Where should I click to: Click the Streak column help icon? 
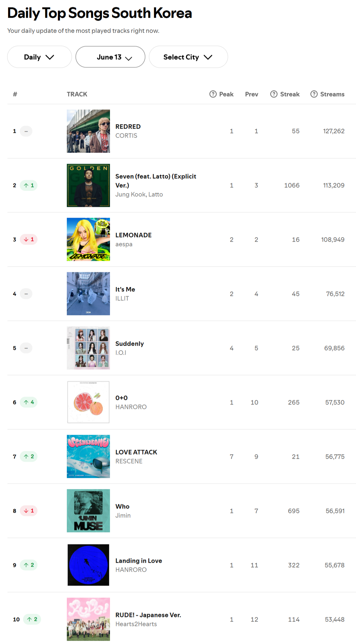tap(274, 94)
